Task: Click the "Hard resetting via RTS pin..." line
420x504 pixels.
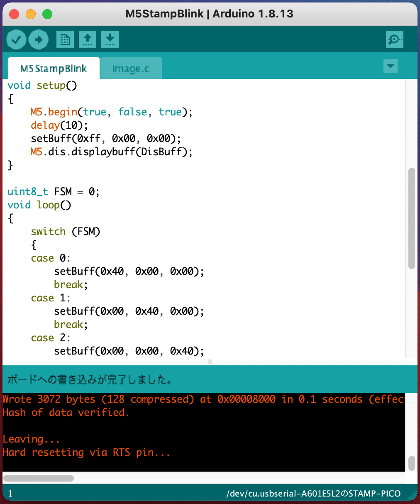Action: point(86,453)
